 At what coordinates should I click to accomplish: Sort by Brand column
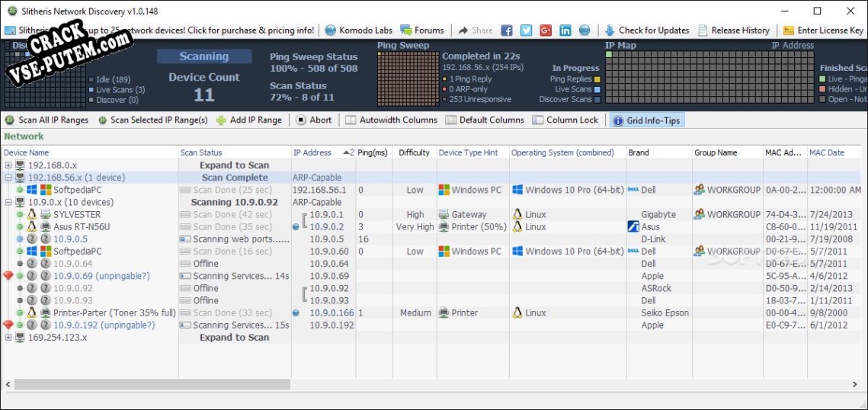click(x=658, y=152)
